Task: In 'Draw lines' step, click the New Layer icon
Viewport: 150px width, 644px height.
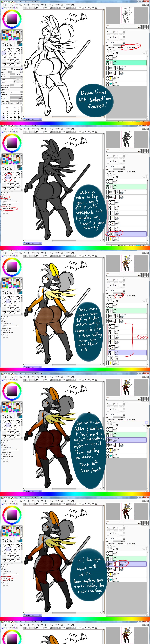Action: (x=108, y=51)
